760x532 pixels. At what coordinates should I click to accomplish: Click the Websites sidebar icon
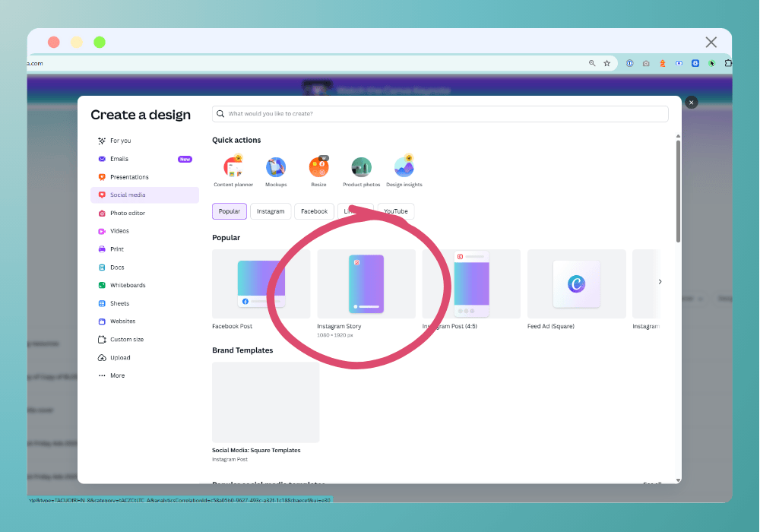pos(102,321)
